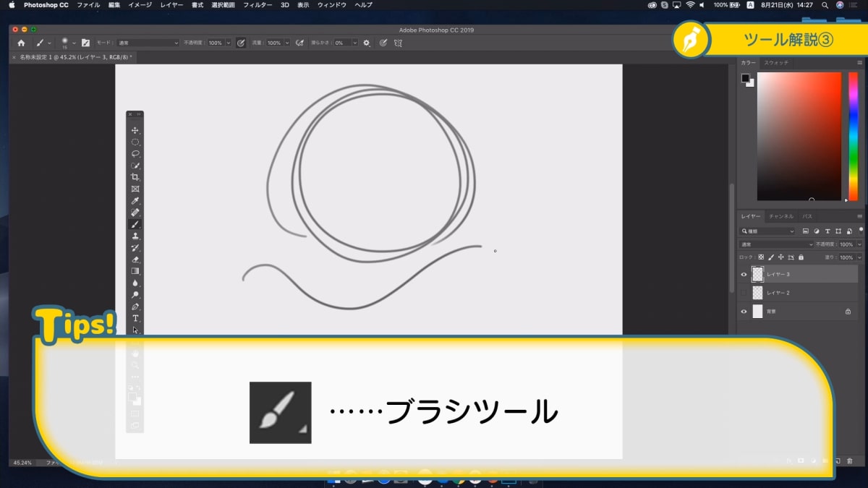Toggle pressure for opacity button
868x488 pixels.
click(241, 43)
